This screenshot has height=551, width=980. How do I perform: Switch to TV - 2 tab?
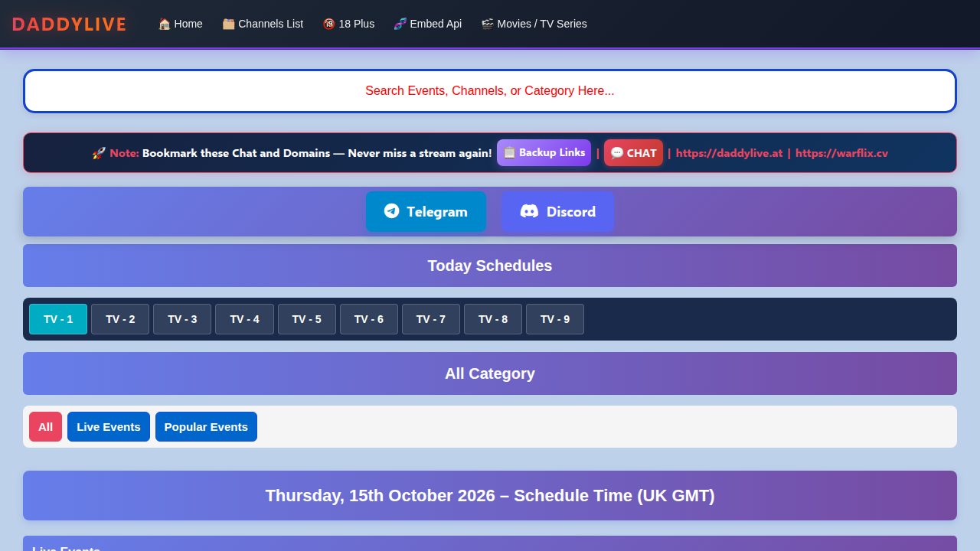click(x=120, y=319)
